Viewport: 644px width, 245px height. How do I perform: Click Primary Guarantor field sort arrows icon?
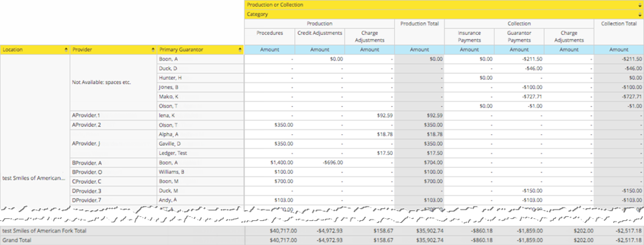click(240, 50)
